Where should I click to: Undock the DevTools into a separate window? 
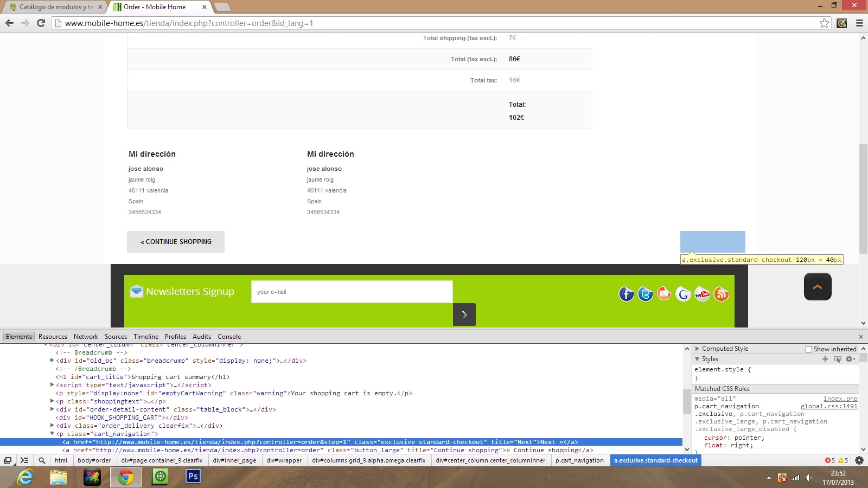[8, 460]
